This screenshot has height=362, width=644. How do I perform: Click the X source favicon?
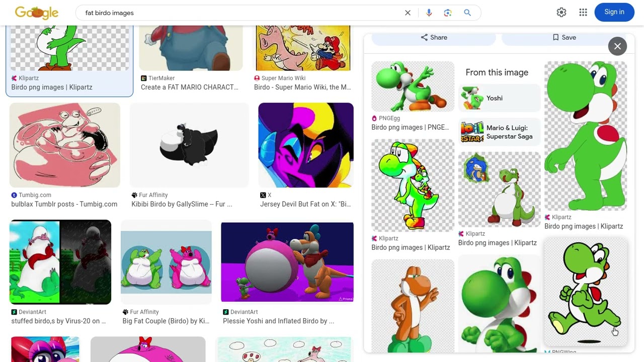[x=263, y=195]
